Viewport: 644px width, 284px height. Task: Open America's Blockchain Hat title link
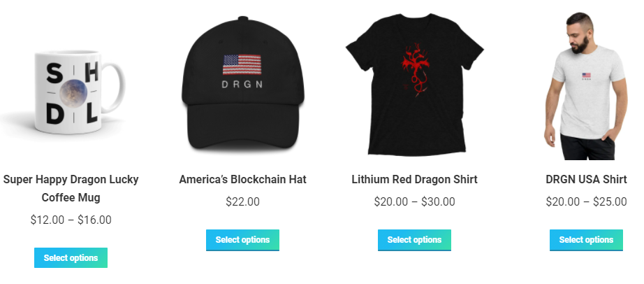point(242,180)
